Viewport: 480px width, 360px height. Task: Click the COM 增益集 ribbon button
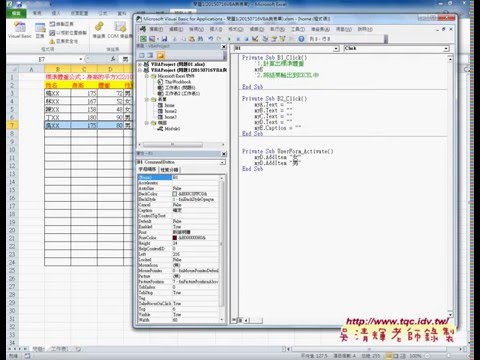[x=120, y=30]
